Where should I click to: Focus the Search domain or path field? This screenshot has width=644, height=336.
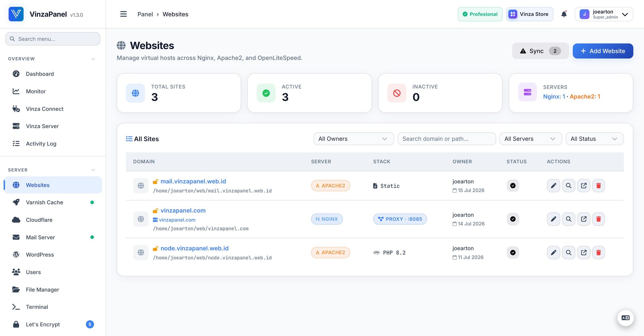447,139
